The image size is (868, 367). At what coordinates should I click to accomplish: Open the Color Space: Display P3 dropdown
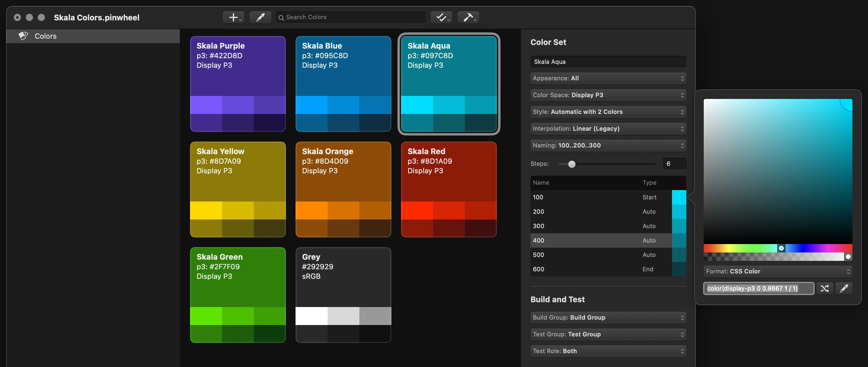click(608, 95)
